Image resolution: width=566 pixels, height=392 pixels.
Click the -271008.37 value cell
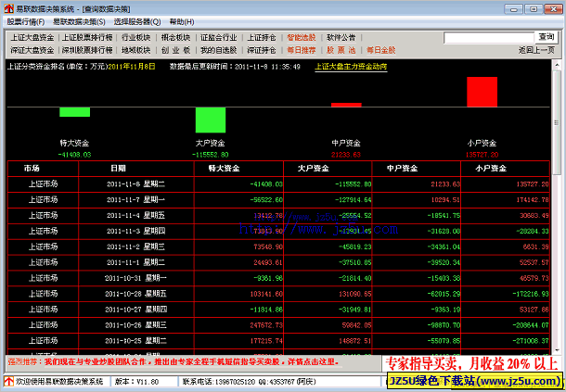pyautogui.click(x=505, y=341)
